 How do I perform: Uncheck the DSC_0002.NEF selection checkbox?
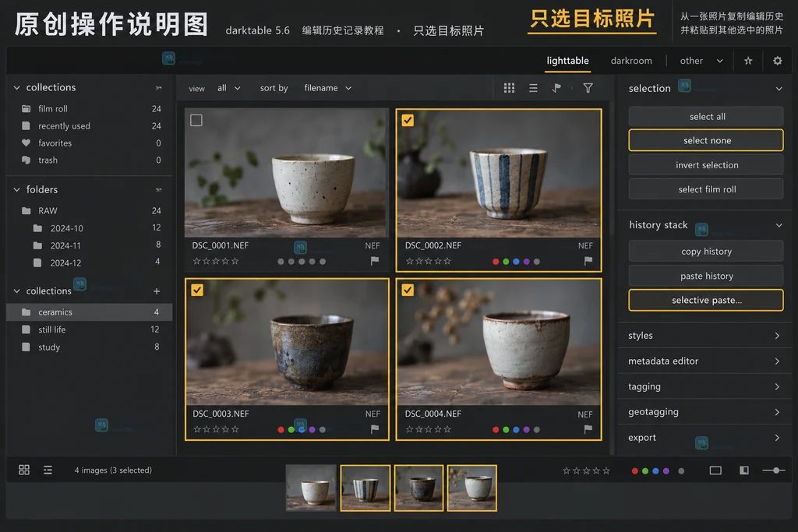tap(408, 121)
